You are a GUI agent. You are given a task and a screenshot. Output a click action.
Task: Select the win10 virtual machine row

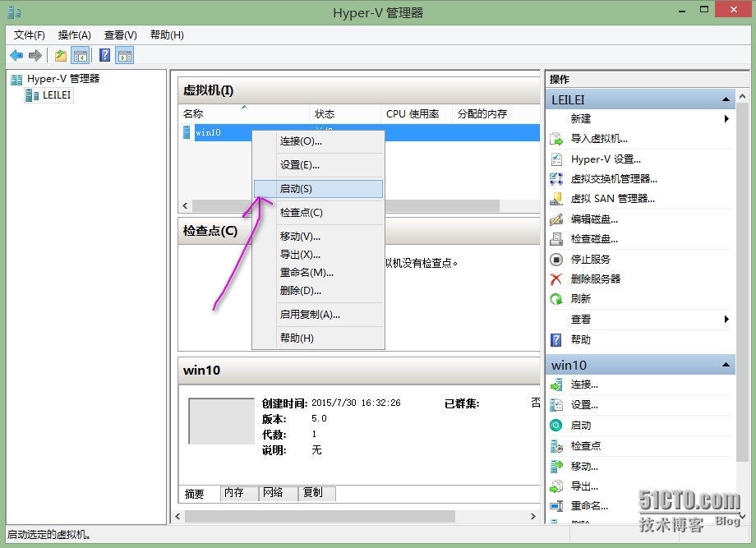[361, 132]
